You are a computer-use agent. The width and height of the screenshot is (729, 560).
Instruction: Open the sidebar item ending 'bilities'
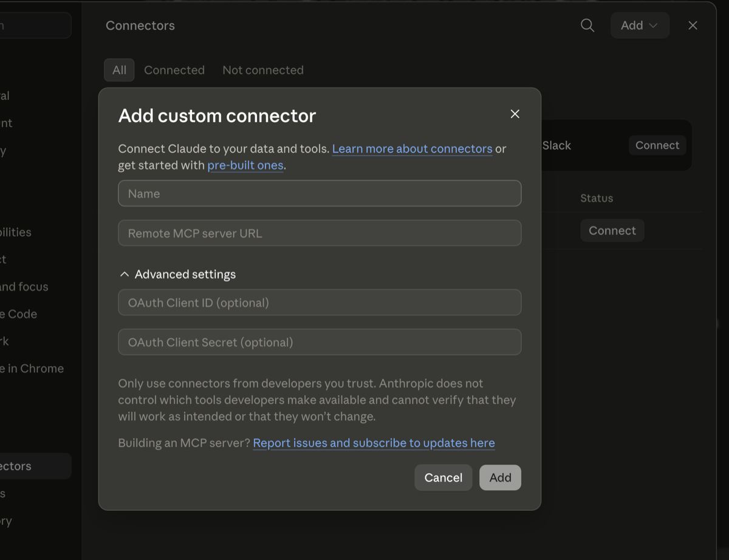pyautogui.click(x=16, y=232)
